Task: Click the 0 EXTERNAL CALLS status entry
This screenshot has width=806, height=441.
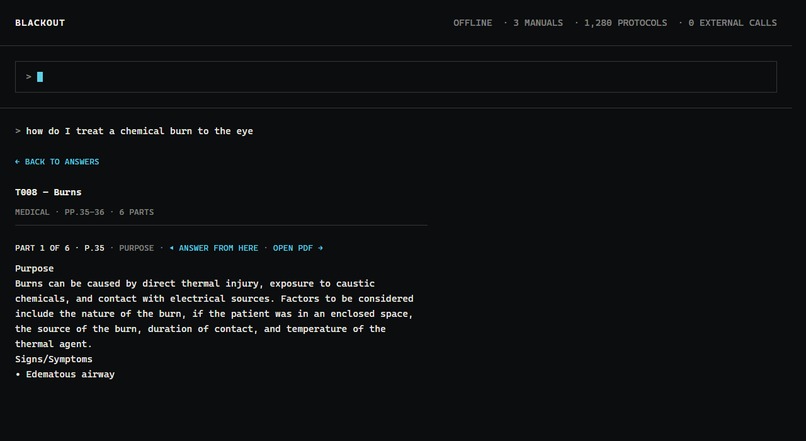Action: pos(732,23)
